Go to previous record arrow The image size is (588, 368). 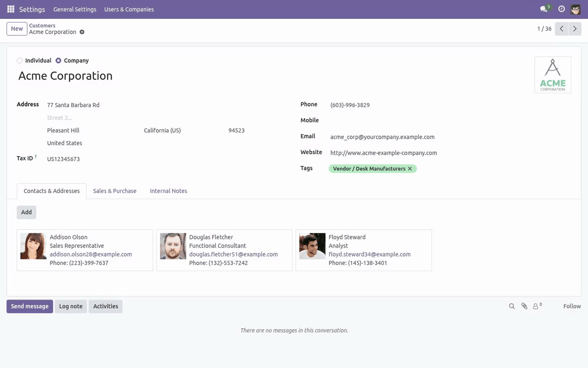[562, 29]
